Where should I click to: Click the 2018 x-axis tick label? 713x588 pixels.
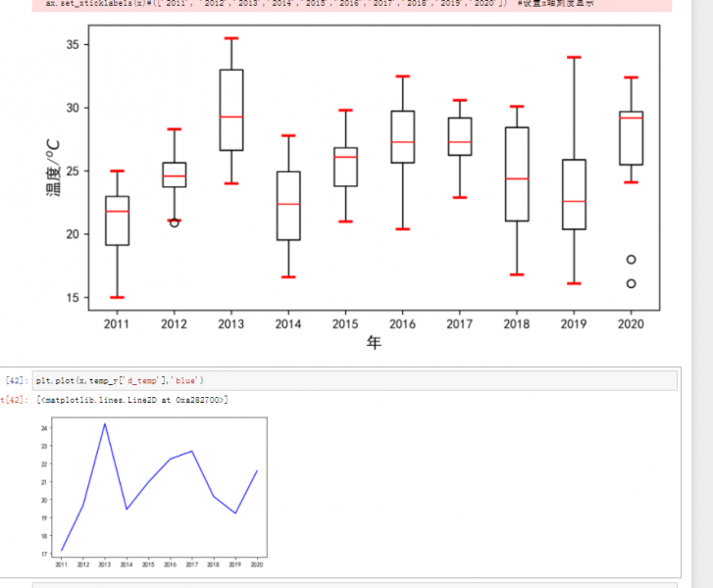[517, 324]
